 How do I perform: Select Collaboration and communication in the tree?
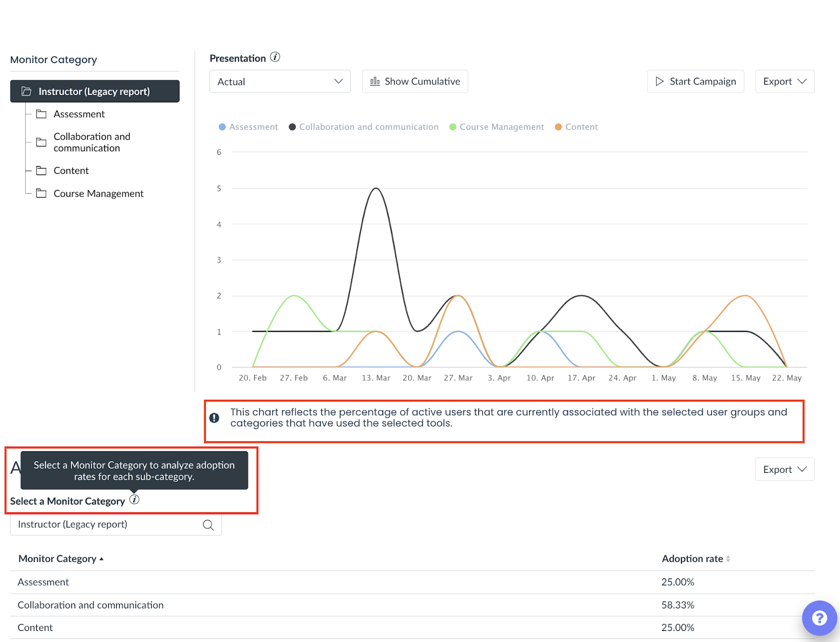click(92, 142)
